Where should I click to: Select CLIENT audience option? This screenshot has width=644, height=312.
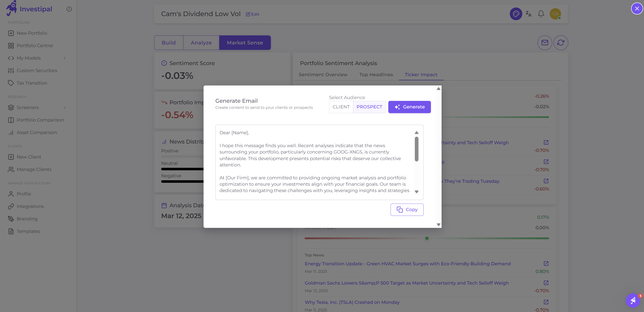coord(341,107)
